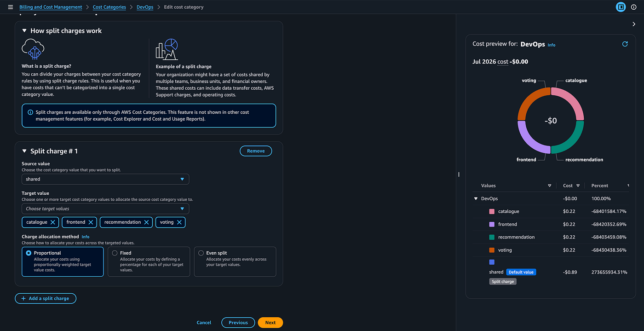Open the info circle icon in header
The width and height of the screenshot is (644, 331).
pyautogui.click(x=634, y=7)
